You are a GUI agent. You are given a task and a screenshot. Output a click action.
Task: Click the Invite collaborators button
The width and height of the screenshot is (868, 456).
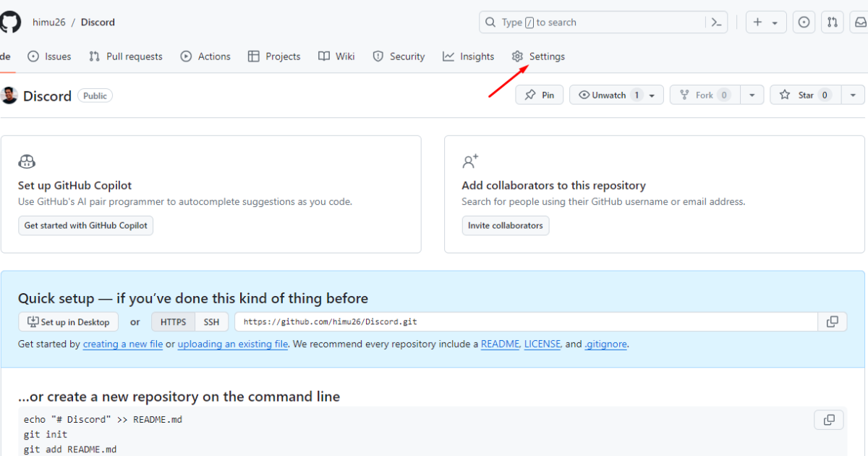point(506,226)
